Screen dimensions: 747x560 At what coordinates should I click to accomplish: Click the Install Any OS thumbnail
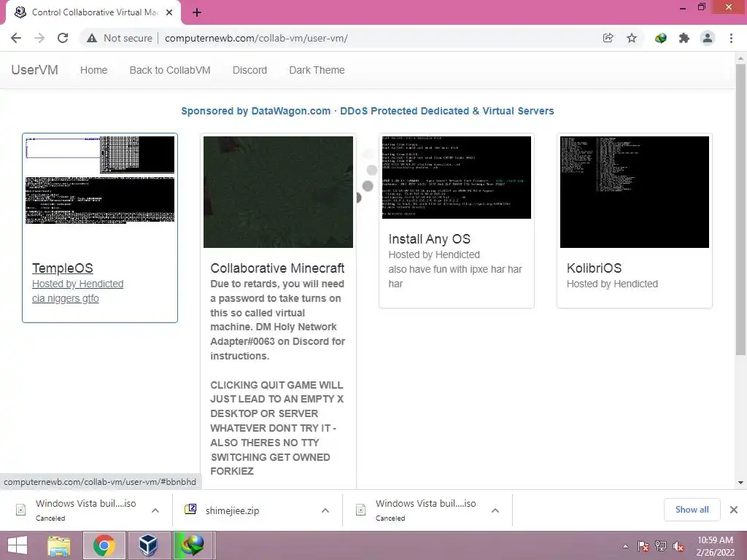(x=457, y=178)
